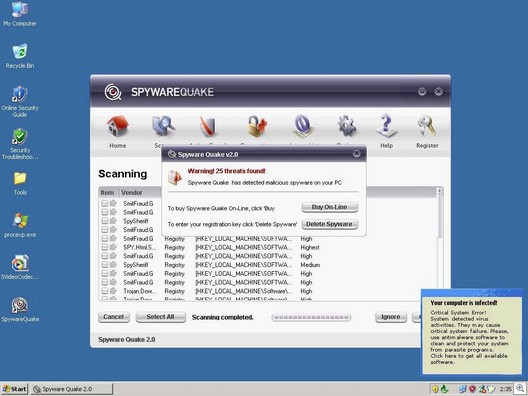Toggle checkbox for Medium SpySheriff row

point(105,265)
